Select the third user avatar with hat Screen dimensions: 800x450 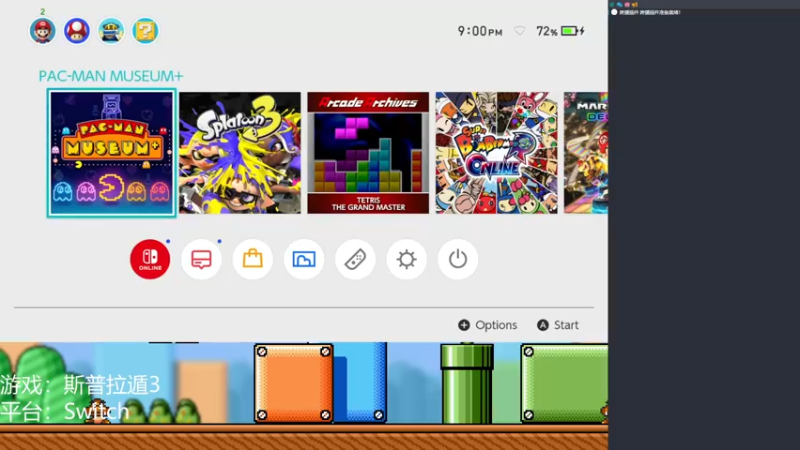coord(111,31)
